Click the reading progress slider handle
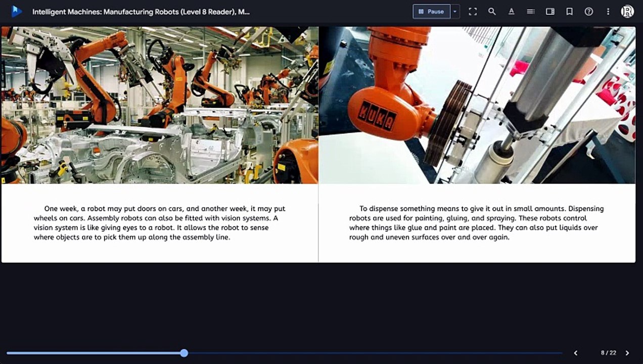This screenshot has height=364, width=643. [184, 353]
